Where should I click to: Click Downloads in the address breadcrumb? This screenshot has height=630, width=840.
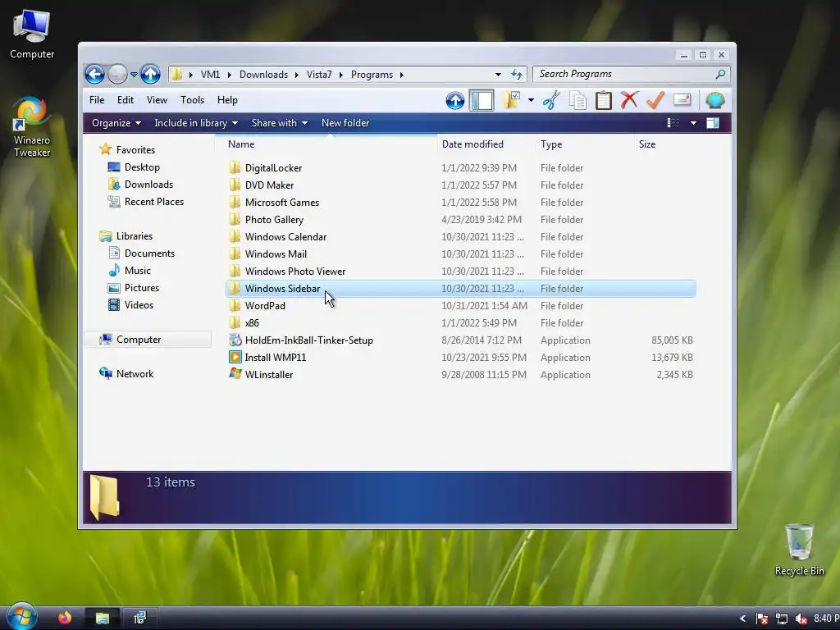point(263,75)
